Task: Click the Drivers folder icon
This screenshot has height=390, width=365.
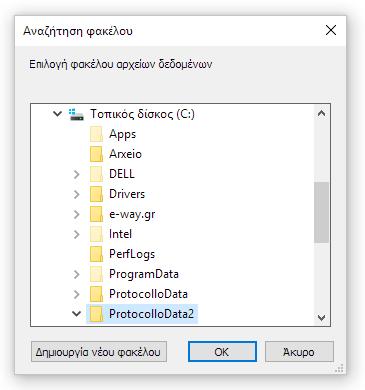Action: [96, 194]
